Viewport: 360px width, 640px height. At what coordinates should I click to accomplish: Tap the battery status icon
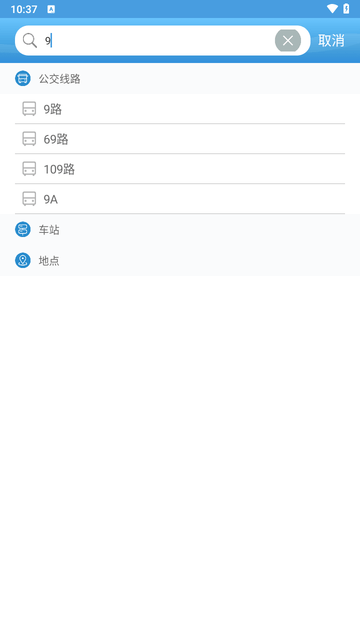click(x=346, y=9)
